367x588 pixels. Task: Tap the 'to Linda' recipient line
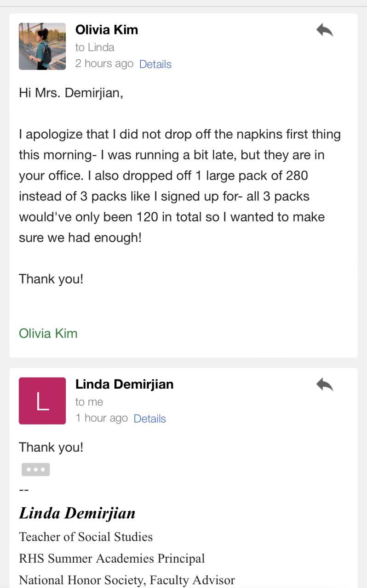point(95,47)
